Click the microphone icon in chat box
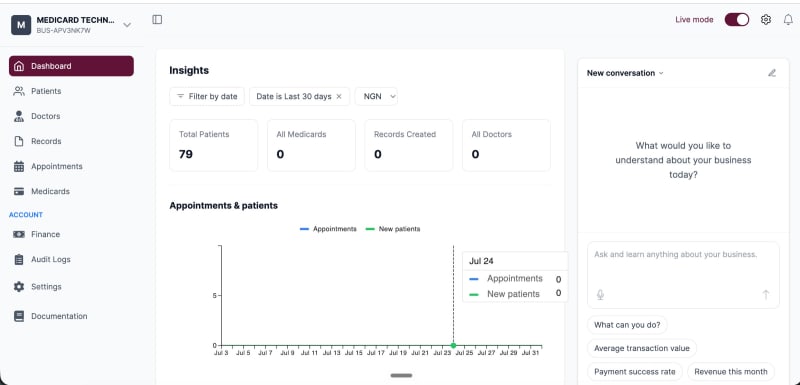 pos(601,295)
